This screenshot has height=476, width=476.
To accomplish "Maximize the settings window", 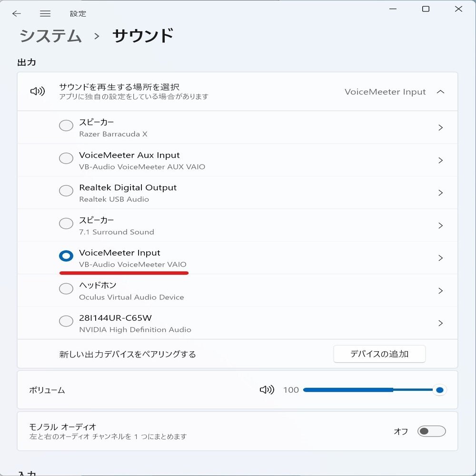I will (426, 9).
